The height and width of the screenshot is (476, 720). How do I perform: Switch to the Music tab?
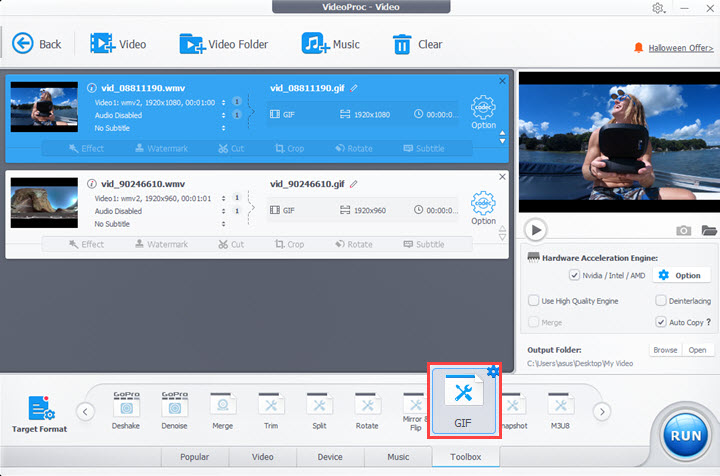pyautogui.click(x=398, y=457)
